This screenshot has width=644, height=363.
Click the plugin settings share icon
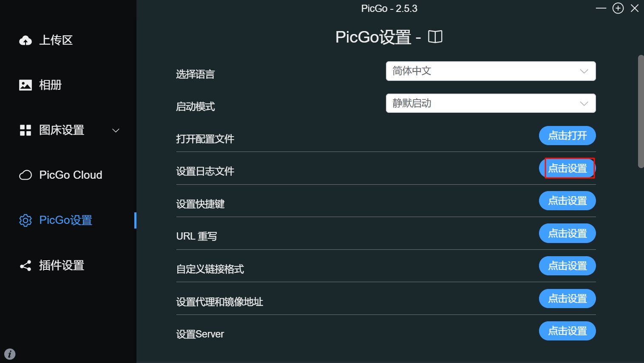coord(26,266)
